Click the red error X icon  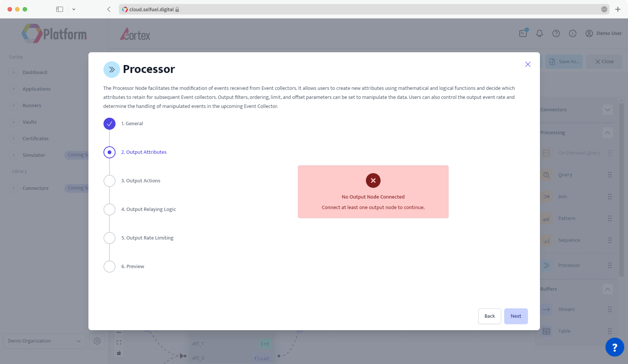coord(373,180)
